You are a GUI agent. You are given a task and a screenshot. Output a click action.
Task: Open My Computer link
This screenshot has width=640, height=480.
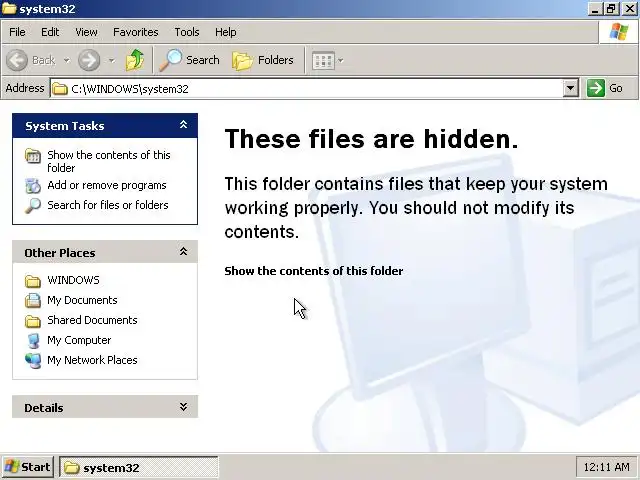coord(79,340)
